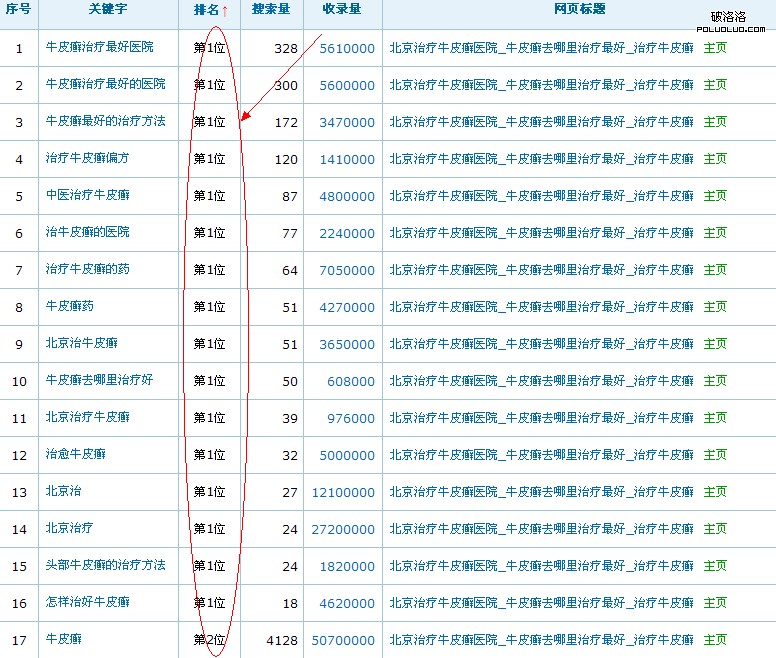
Task: Open page title link in row 8
Action: (x=541, y=307)
